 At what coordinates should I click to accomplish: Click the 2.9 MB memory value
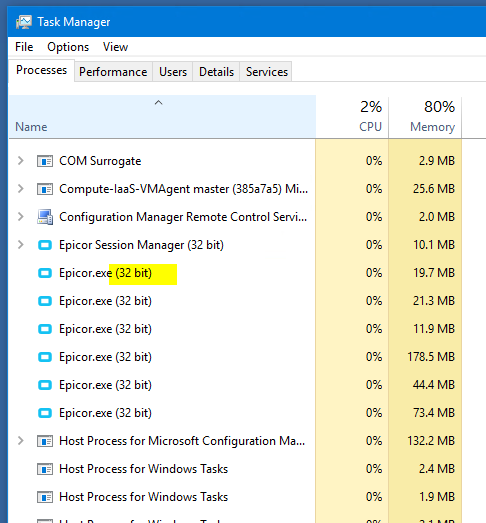(437, 161)
